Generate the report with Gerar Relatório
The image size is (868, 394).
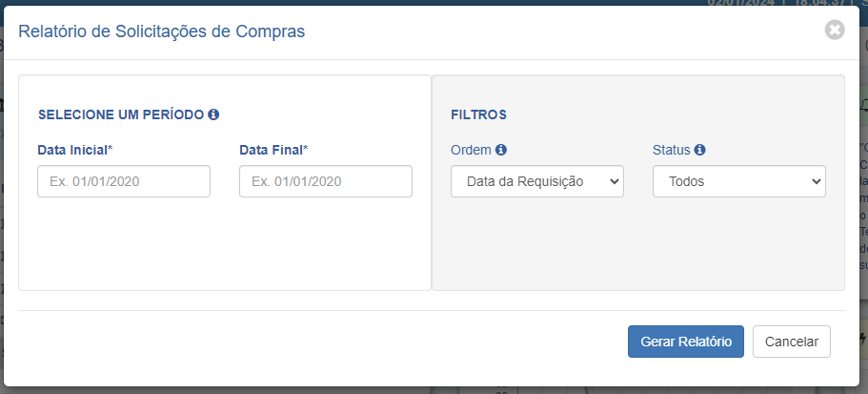(x=686, y=342)
